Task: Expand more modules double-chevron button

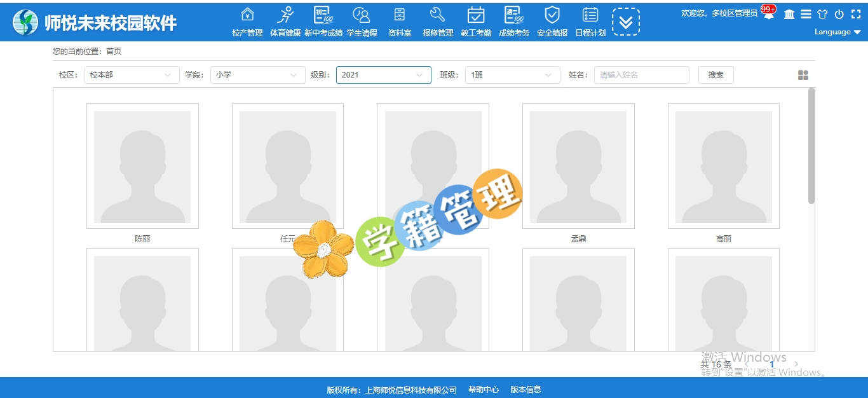Action: [626, 22]
